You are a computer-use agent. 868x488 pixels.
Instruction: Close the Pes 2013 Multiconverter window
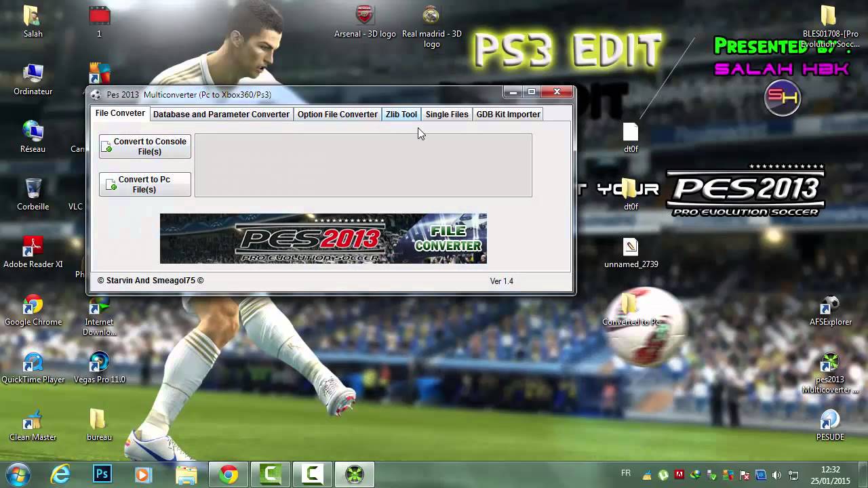point(557,92)
